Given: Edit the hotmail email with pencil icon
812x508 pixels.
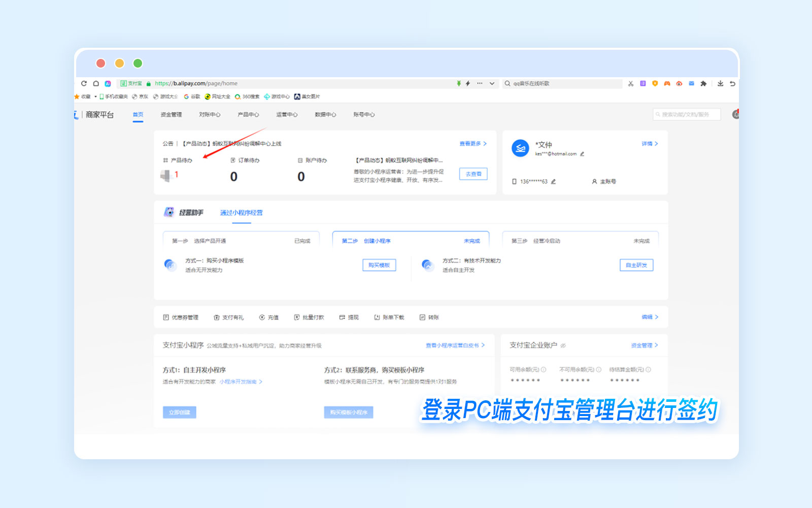Looking at the screenshot, I should coord(582,154).
